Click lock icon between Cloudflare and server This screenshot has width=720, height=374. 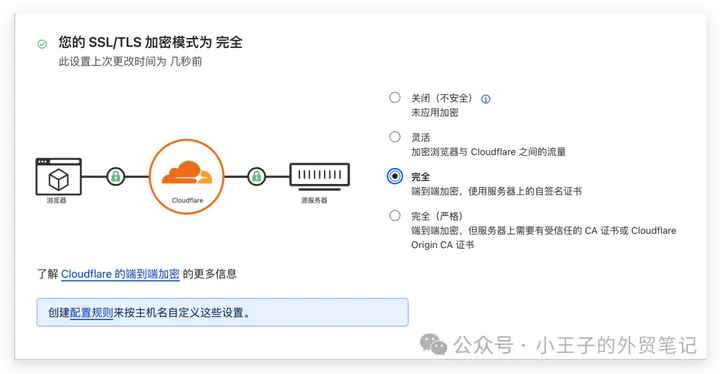(256, 176)
